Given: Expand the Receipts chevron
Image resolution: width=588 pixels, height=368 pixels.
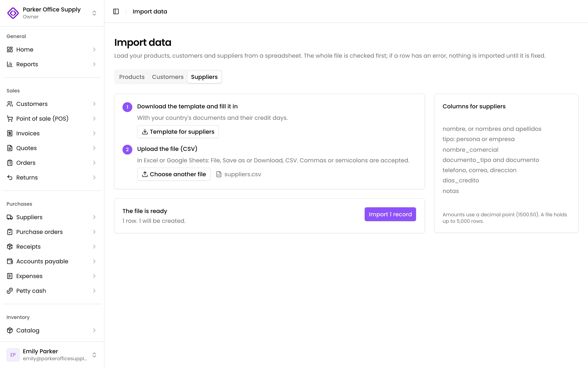Looking at the screenshot, I should pos(94,247).
